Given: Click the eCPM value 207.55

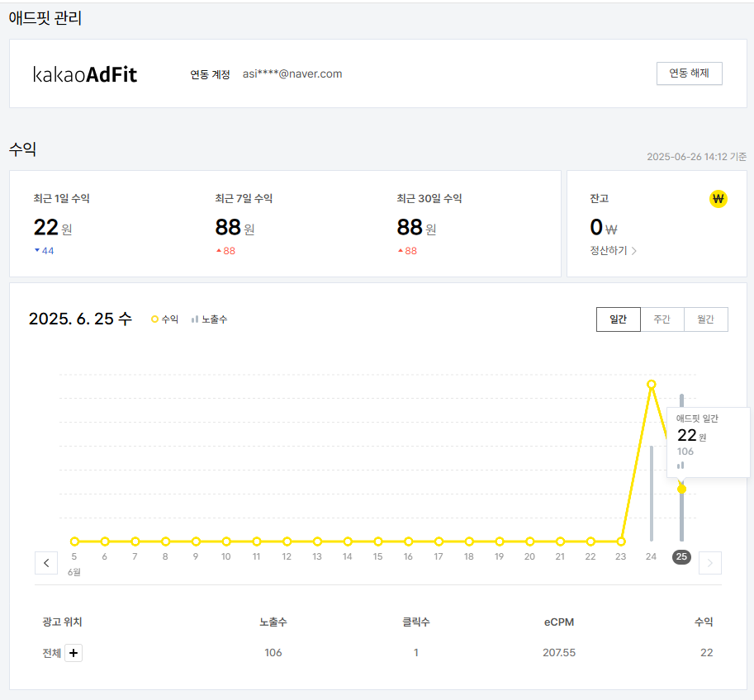Looking at the screenshot, I should point(559,653).
